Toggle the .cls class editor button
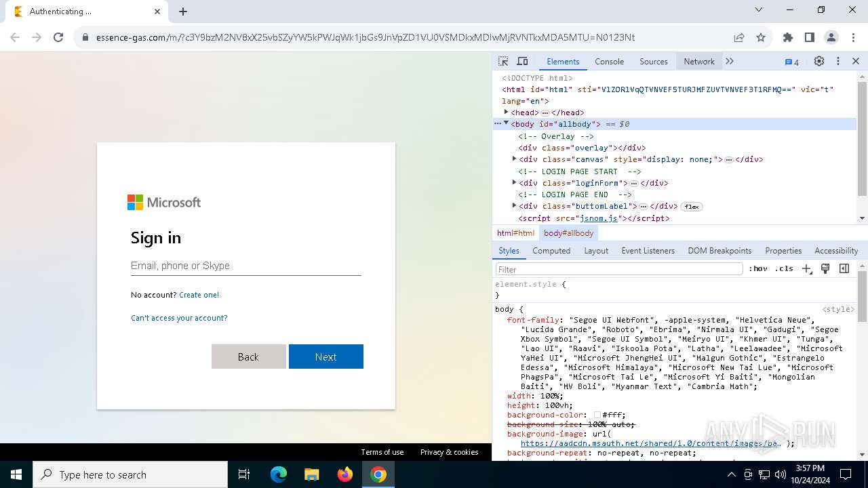868x488 pixels. click(784, 268)
